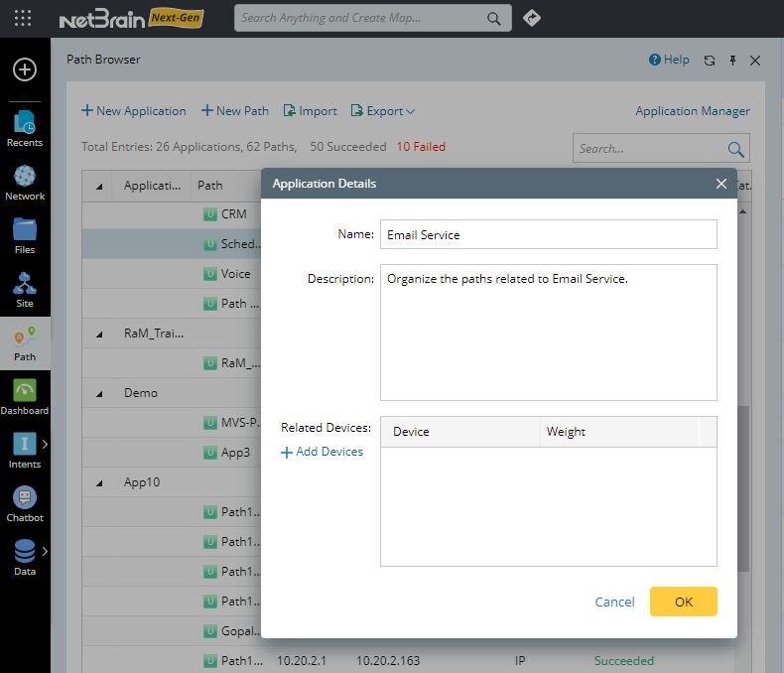
Task: Open the Network sidebar icon
Action: click(x=25, y=177)
